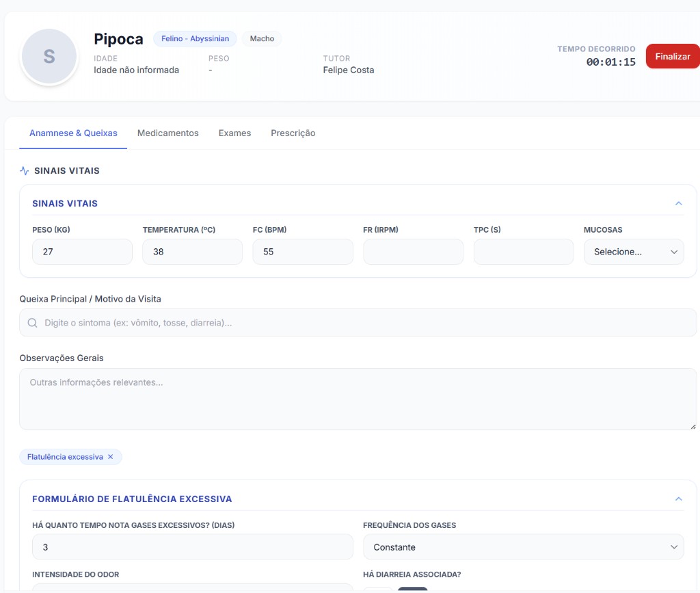Viewport: 700px width, 593px height.
Task: Click the resize handle of the Observações textarea
Action: (x=692, y=426)
